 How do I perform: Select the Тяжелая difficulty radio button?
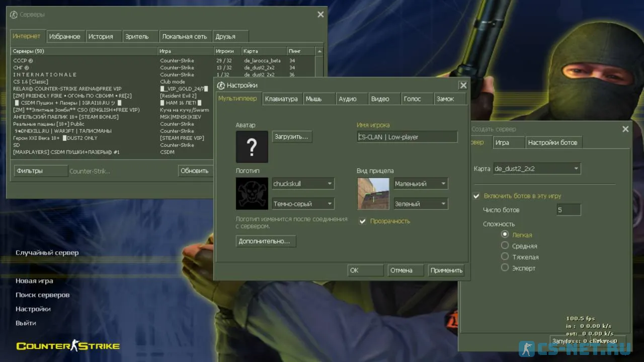(x=505, y=256)
